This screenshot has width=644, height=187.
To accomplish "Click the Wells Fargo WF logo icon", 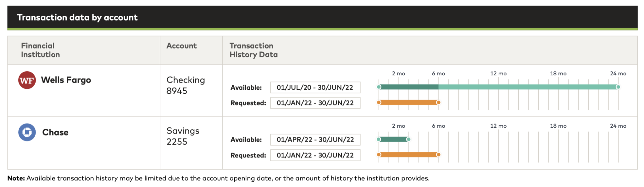I will point(27,80).
